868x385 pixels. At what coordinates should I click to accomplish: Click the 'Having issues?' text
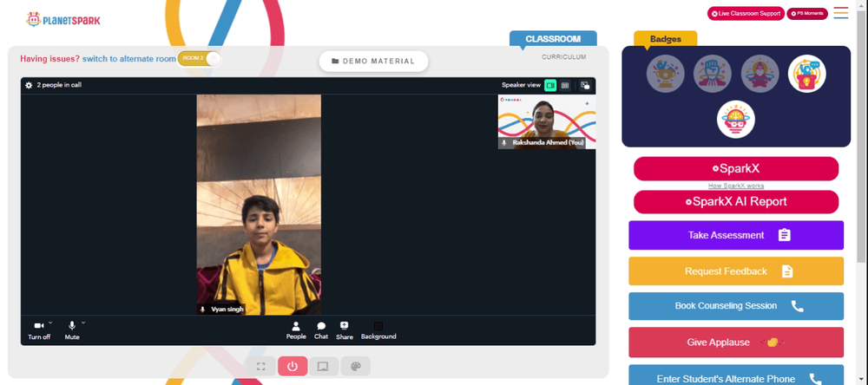tap(49, 59)
